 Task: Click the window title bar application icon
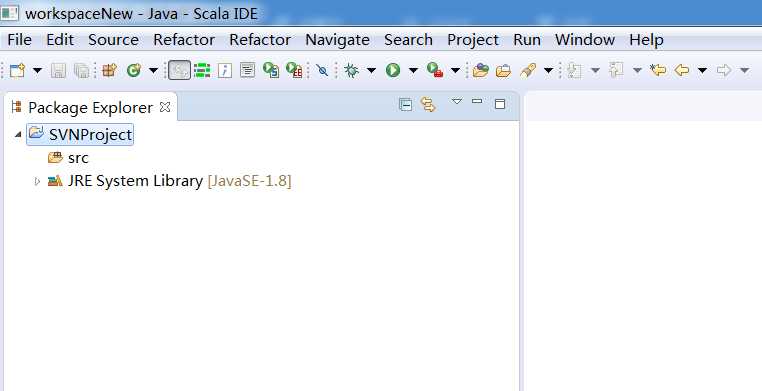[10, 13]
